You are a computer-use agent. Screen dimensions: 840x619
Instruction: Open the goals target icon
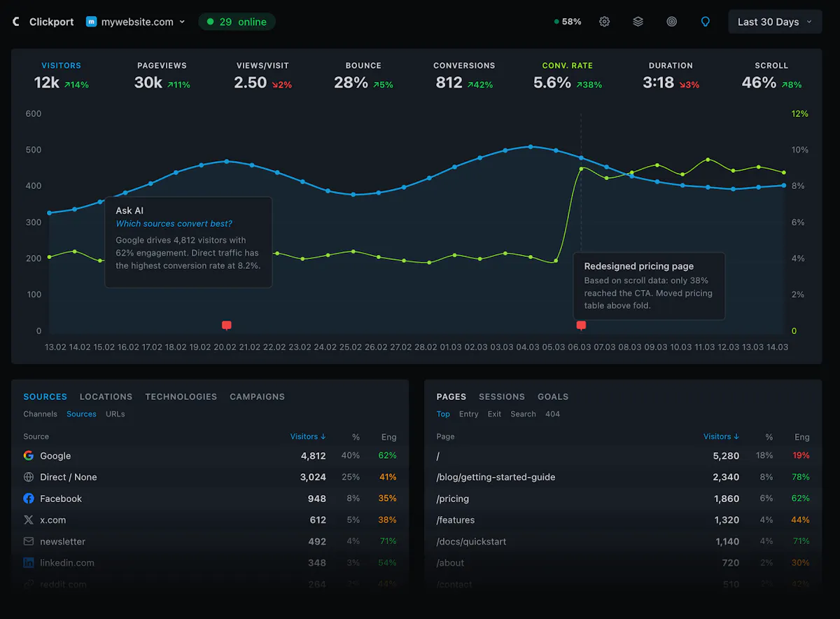coord(671,22)
